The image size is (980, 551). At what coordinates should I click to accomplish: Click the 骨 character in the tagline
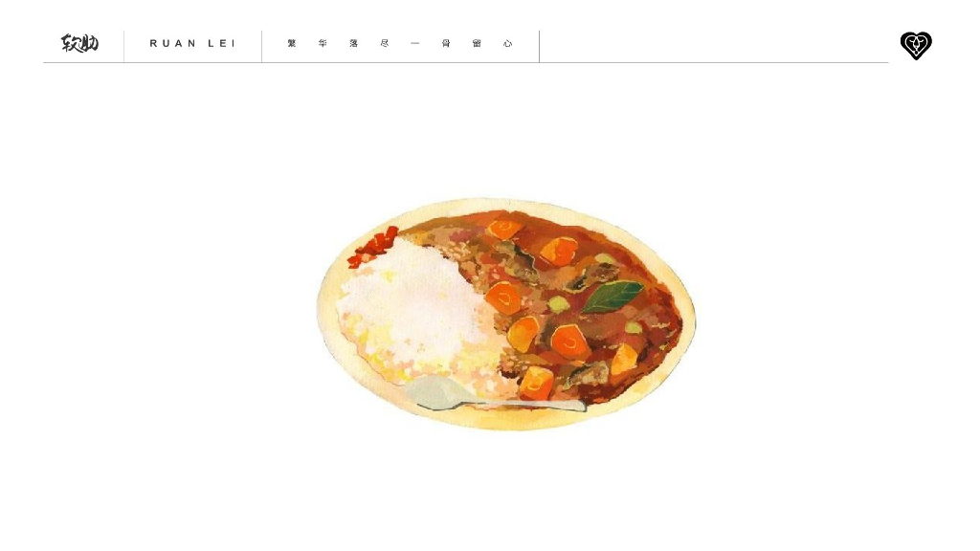click(446, 43)
